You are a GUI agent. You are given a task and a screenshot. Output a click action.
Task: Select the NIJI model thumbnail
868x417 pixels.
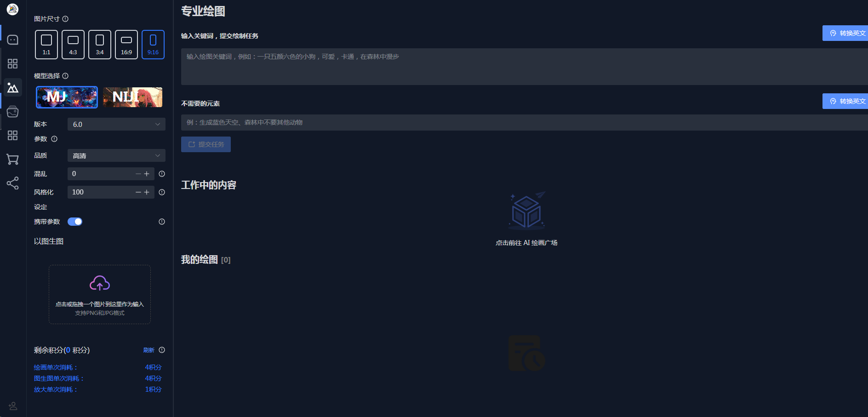point(133,97)
